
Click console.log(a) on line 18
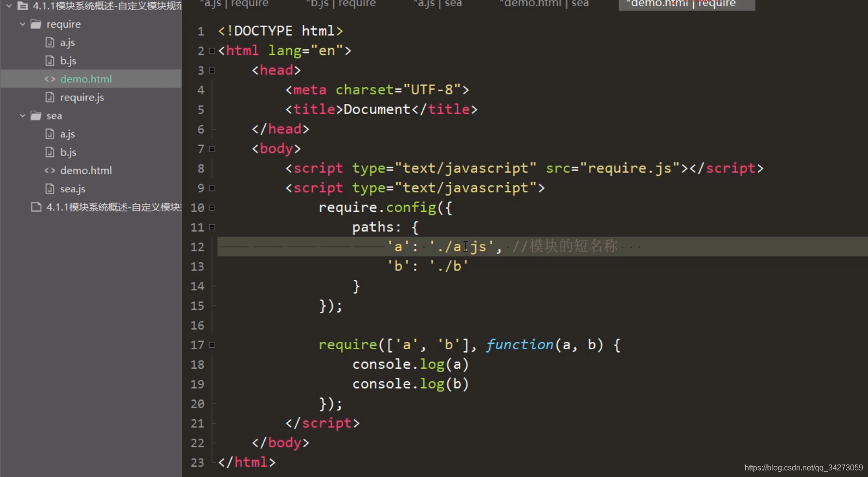coord(411,364)
